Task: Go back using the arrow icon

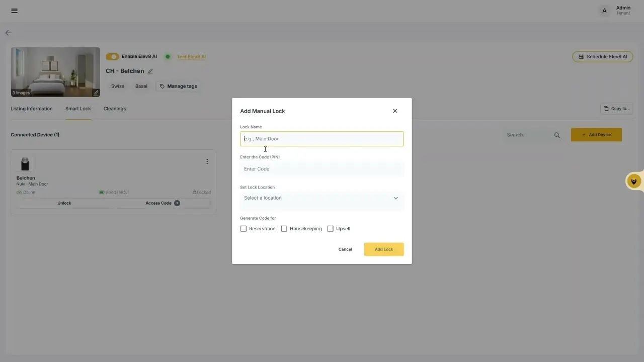Action: pos(9,33)
